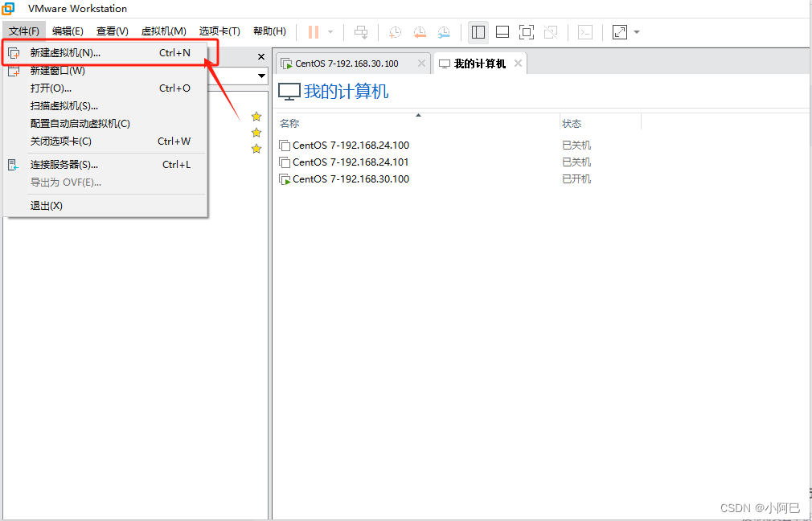812x521 pixels.
Task: Open the 帮助(H) menu
Action: tap(269, 31)
